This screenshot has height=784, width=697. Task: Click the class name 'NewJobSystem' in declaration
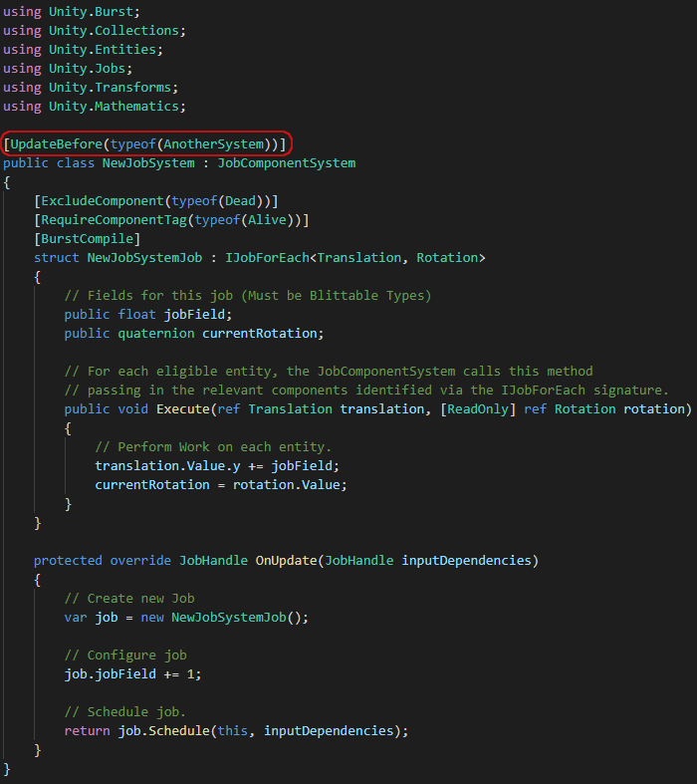(148, 163)
